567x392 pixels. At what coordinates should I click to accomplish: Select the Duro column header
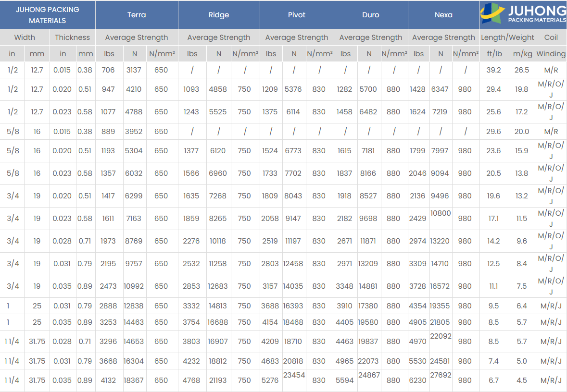371,14
